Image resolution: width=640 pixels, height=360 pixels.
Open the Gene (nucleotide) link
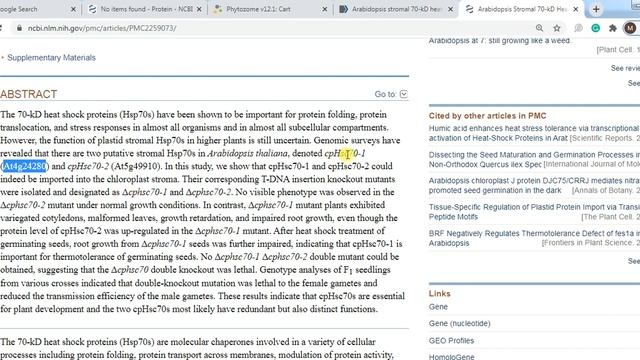point(459,323)
